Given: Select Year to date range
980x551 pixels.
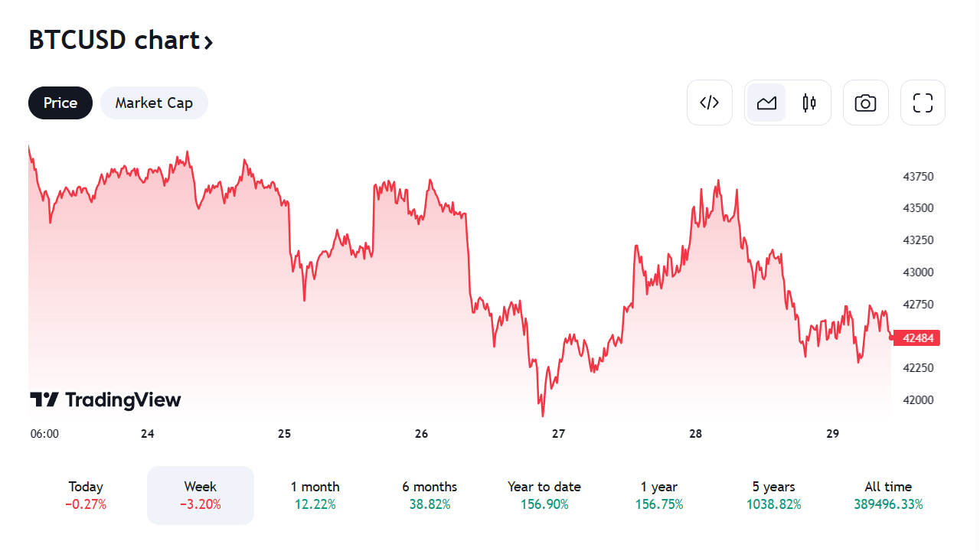Looking at the screenshot, I should point(544,495).
